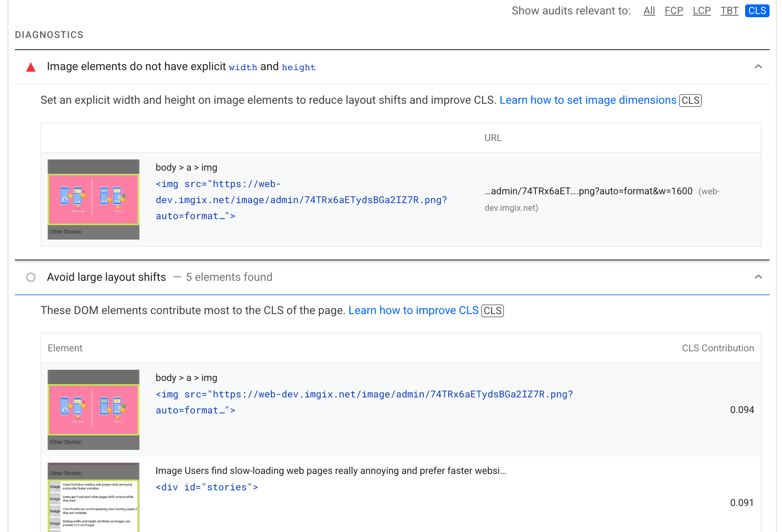Click the image src link in diagnostics
Viewport: 782px width, 532px height.
(x=303, y=200)
